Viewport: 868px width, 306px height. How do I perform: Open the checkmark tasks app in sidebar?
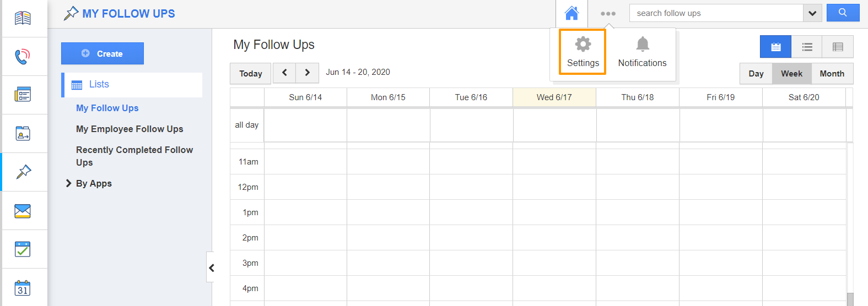point(23,249)
